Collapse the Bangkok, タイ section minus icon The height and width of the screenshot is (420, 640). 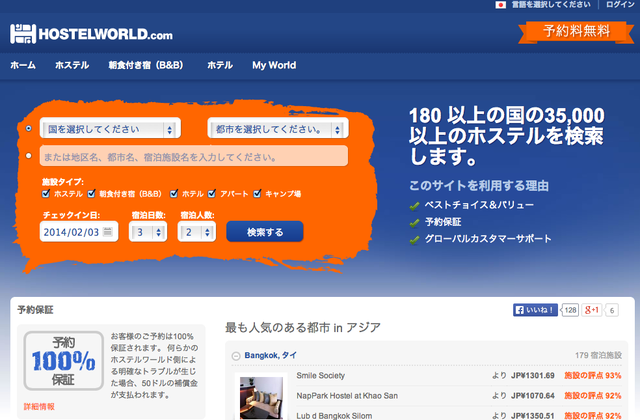click(236, 356)
